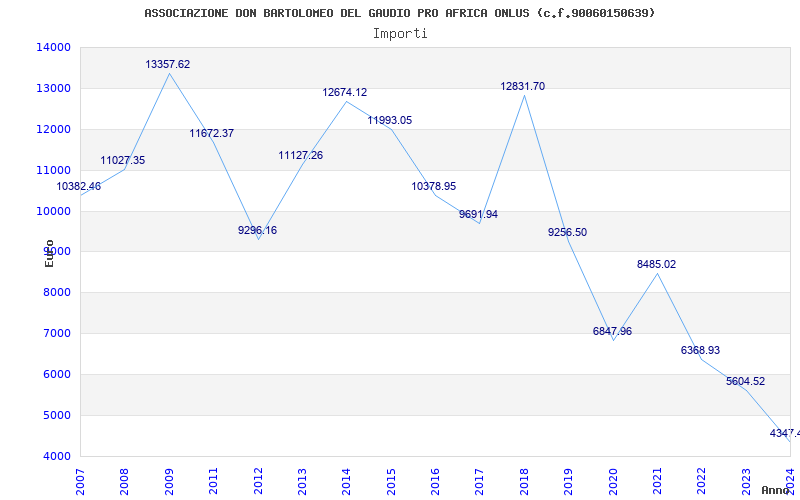
Task: Click the data label 10382.46
Action: tap(79, 186)
